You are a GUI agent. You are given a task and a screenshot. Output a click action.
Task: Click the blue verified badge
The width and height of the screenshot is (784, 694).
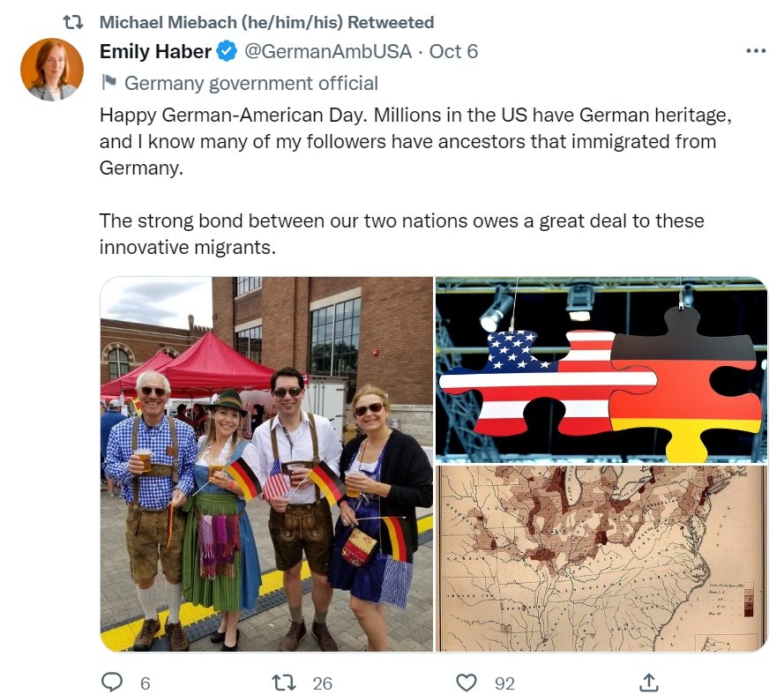point(227,51)
